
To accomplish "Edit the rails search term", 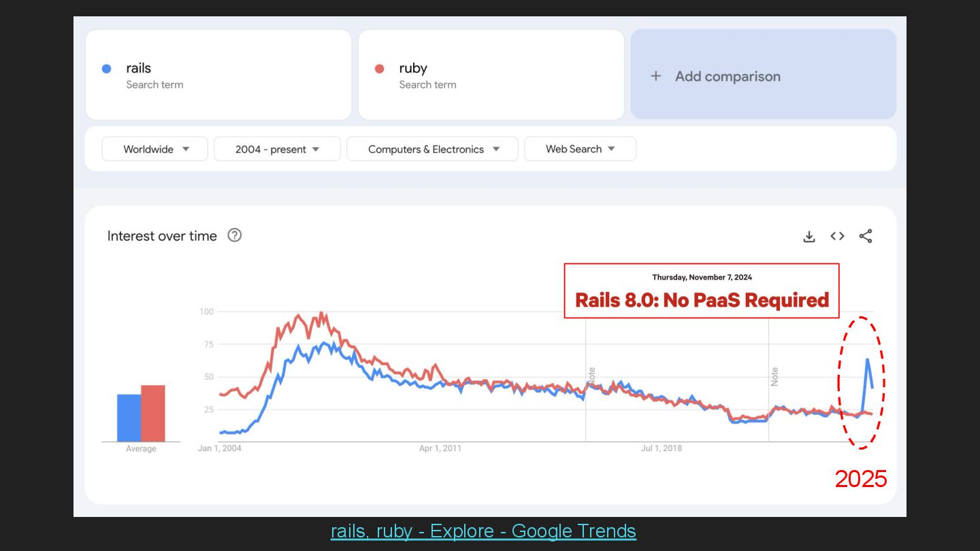I will coord(218,75).
